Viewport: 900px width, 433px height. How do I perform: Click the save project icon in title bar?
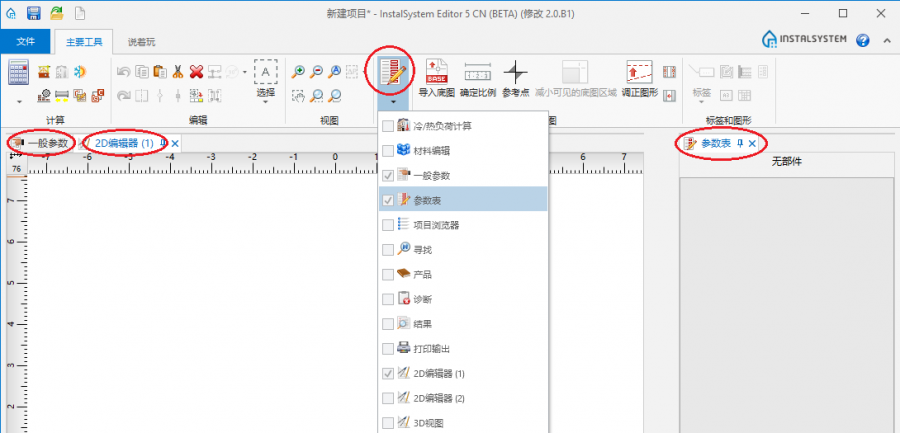tap(33, 13)
